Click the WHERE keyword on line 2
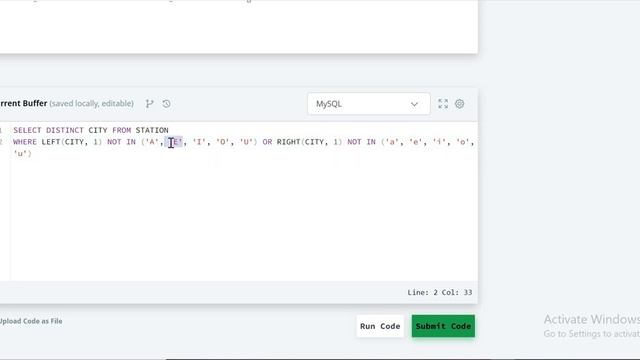 (x=25, y=142)
